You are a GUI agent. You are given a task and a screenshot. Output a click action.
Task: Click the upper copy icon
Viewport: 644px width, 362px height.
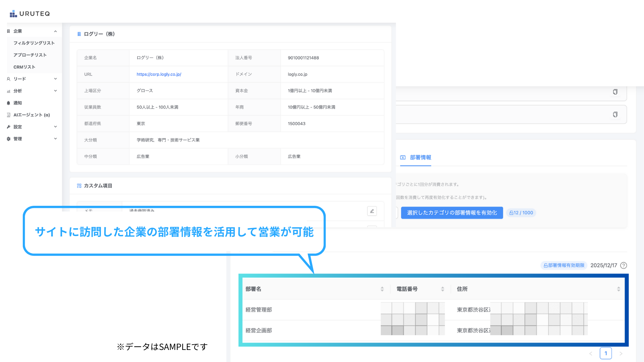(x=615, y=92)
